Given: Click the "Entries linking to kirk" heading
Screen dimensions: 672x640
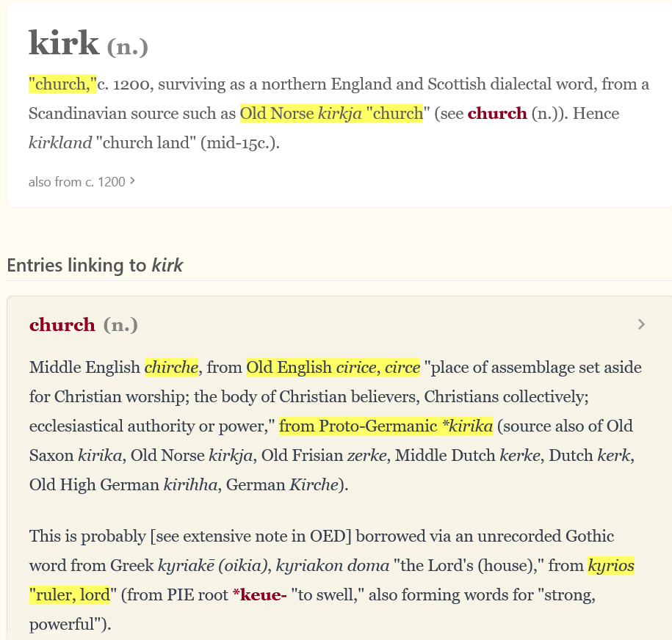Looking at the screenshot, I should pyautogui.click(x=95, y=265).
